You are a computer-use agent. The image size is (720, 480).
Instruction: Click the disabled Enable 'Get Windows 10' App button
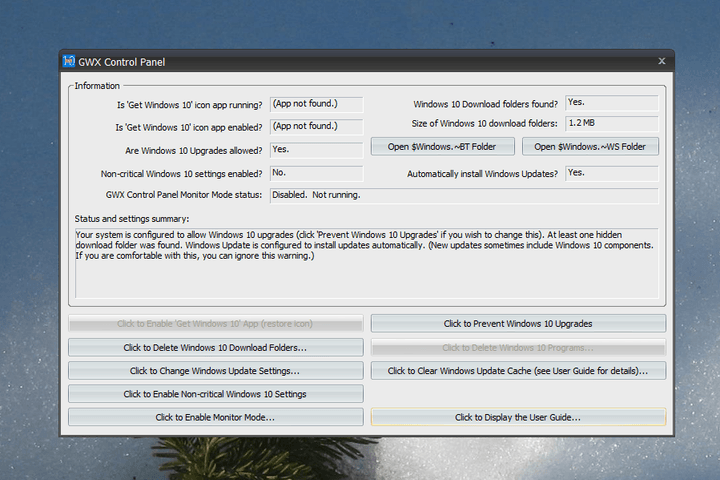pyautogui.click(x=215, y=323)
